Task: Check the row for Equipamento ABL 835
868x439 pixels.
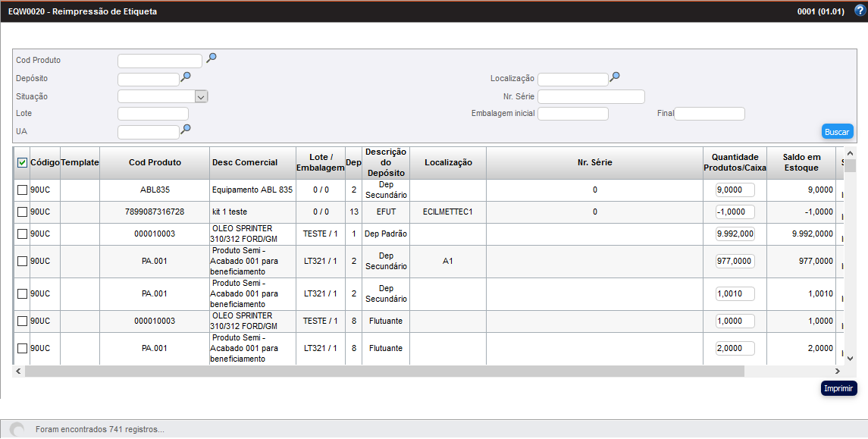Action: coord(22,190)
